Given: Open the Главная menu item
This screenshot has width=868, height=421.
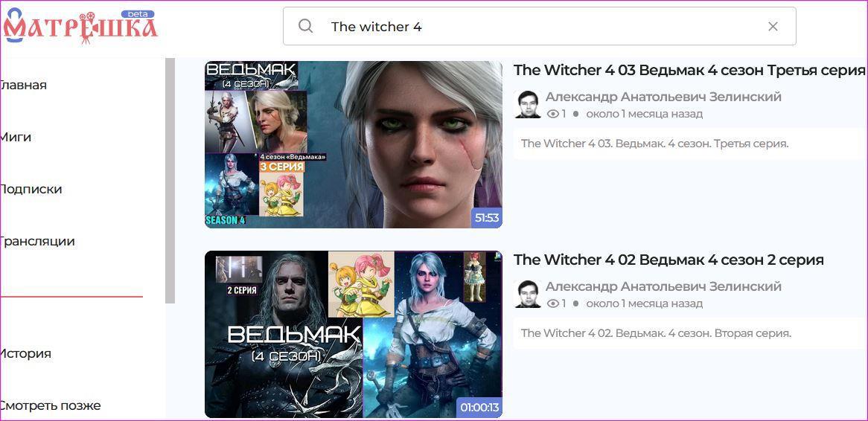Looking at the screenshot, I should (23, 86).
